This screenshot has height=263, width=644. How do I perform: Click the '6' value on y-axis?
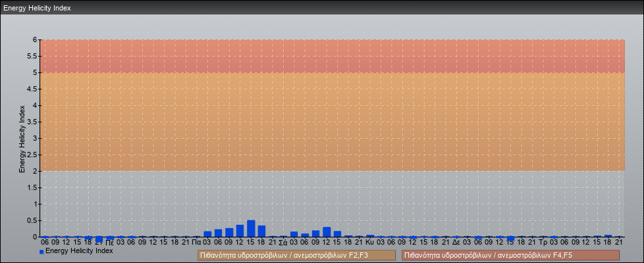pos(36,40)
